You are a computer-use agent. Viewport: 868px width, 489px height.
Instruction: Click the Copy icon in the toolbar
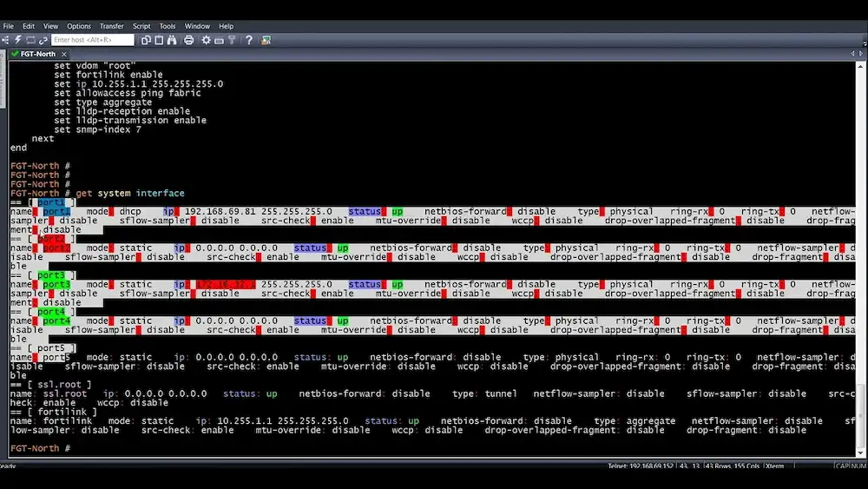point(147,40)
